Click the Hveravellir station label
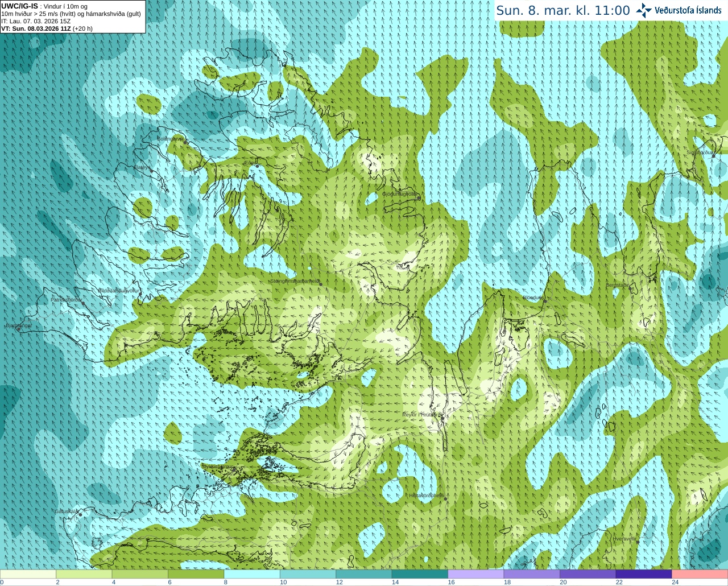The image size is (728, 586). click(624, 539)
